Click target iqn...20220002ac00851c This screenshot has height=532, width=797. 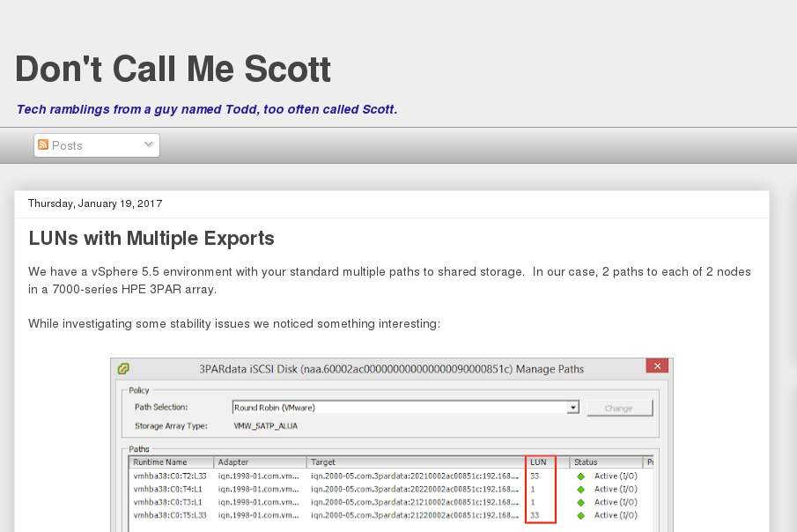click(415, 489)
